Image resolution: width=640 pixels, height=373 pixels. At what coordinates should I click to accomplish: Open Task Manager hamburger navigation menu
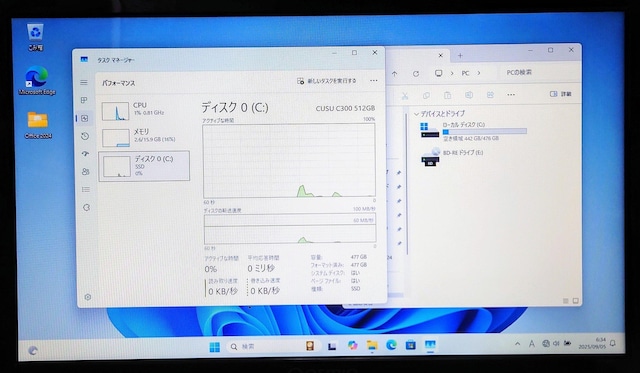84,82
